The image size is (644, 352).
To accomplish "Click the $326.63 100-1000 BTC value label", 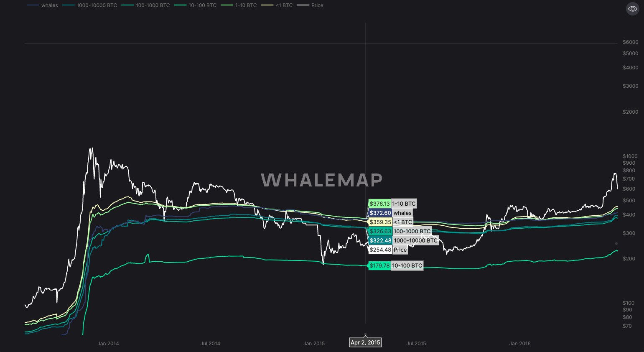I will pyautogui.click(x=400, y=231).
